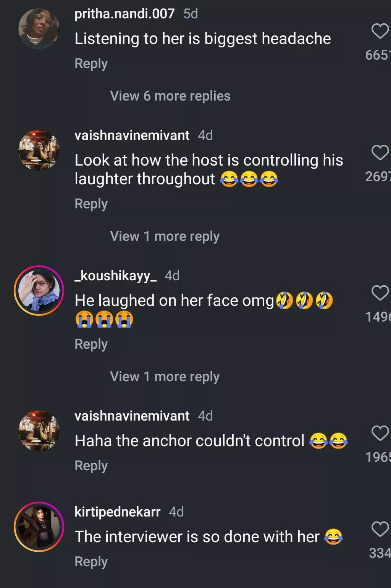Screen dimensions: 391x588
Task: Like the comment about host controlling laughter
Action: [x=380, y=153]
